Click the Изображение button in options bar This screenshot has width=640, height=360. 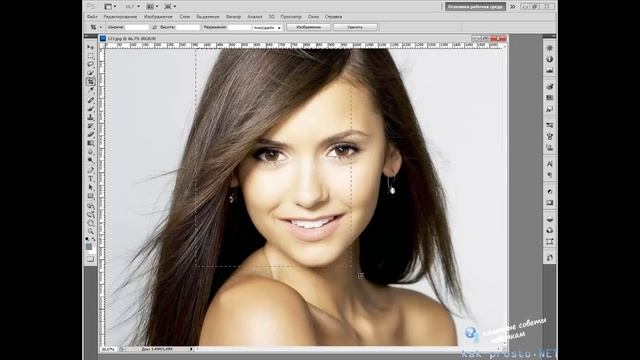point(308,27)
